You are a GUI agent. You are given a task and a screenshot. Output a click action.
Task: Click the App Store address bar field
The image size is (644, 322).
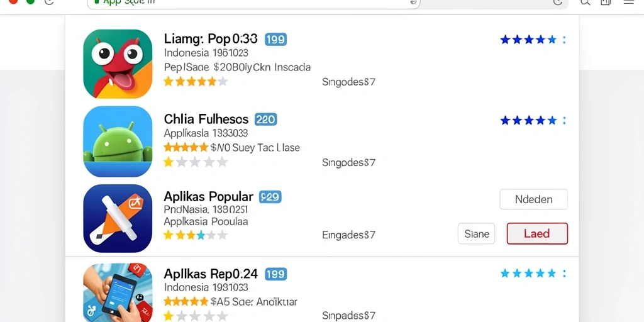pyautogui.click(x=253, y=3)
